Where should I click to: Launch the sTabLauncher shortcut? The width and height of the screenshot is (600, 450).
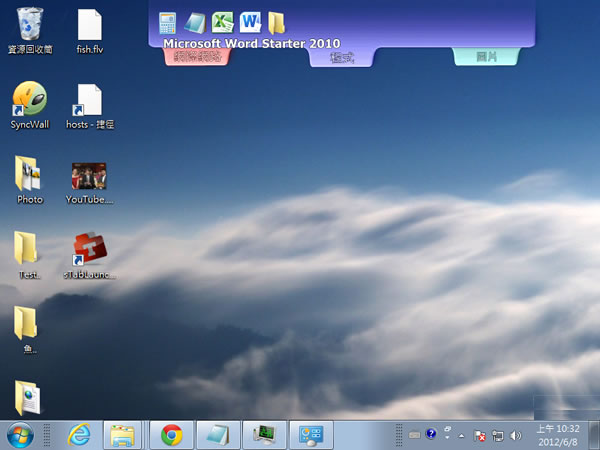click(x=90, y=250)
